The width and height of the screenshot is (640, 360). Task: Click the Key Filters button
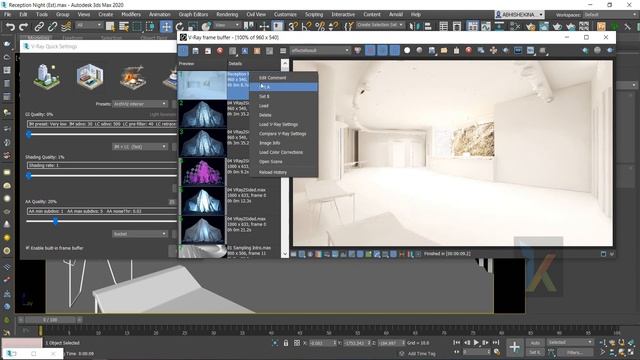pos(575,352)
